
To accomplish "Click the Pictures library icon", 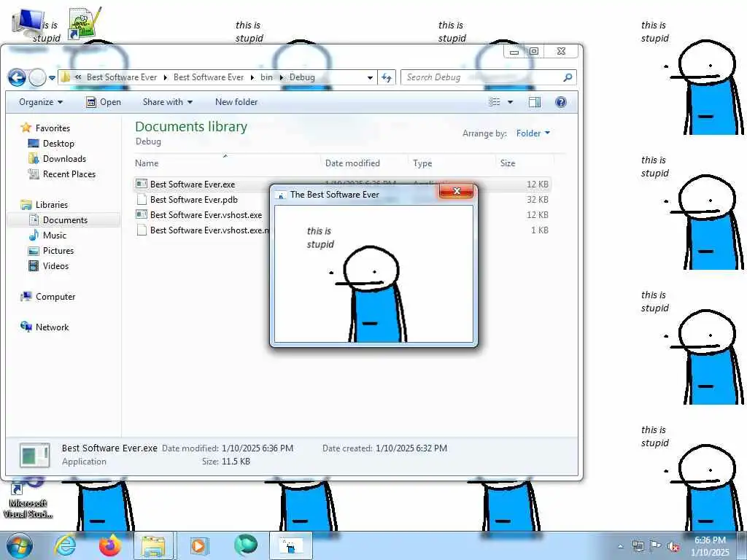I will [x=34, y=251].
